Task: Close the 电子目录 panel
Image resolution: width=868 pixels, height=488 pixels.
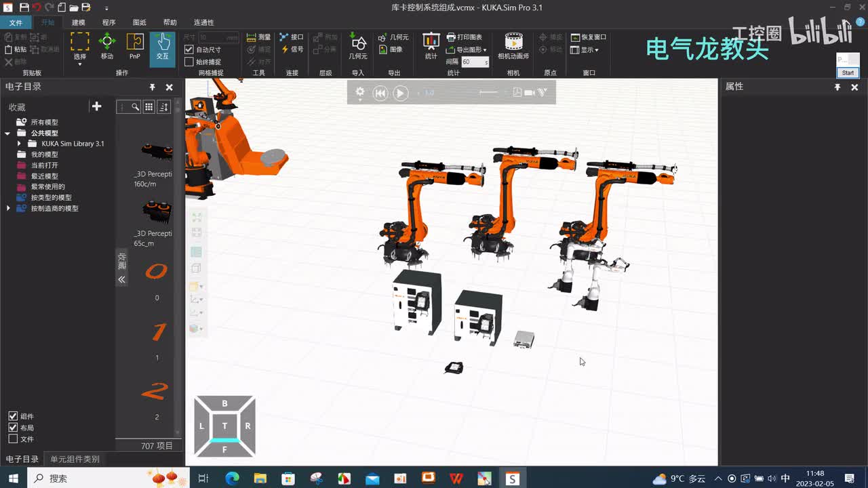Action: (x=170, y=87)
